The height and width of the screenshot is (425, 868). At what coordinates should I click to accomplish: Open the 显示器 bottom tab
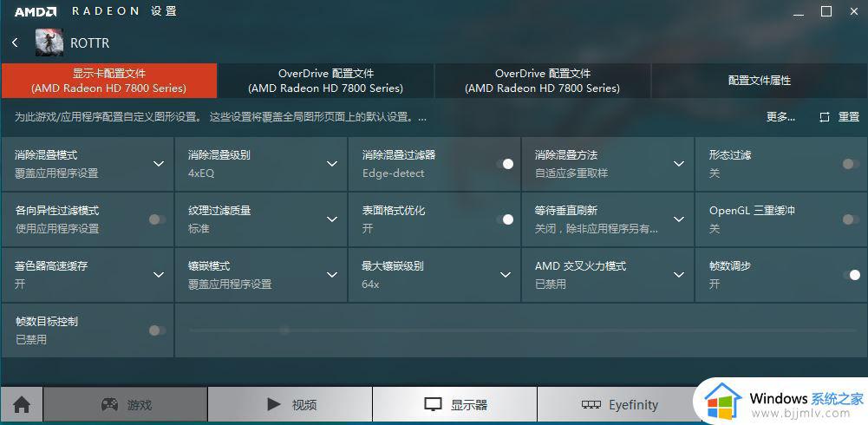point(454,405)
